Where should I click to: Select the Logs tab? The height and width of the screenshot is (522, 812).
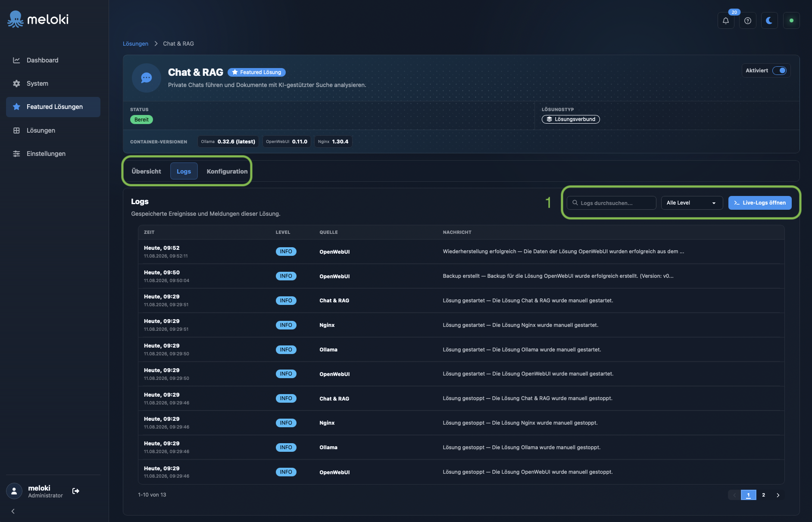coord(184,171)
